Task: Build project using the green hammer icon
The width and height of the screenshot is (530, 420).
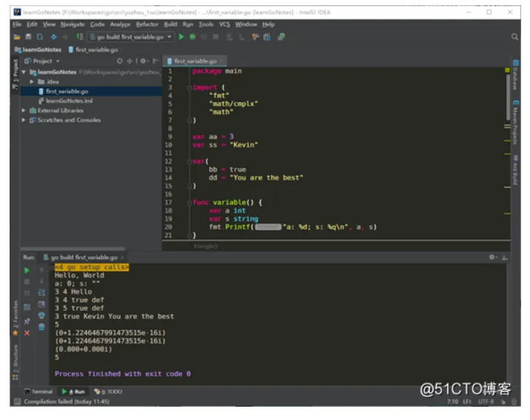Action: pyautogui.click(x=80, y=37)
